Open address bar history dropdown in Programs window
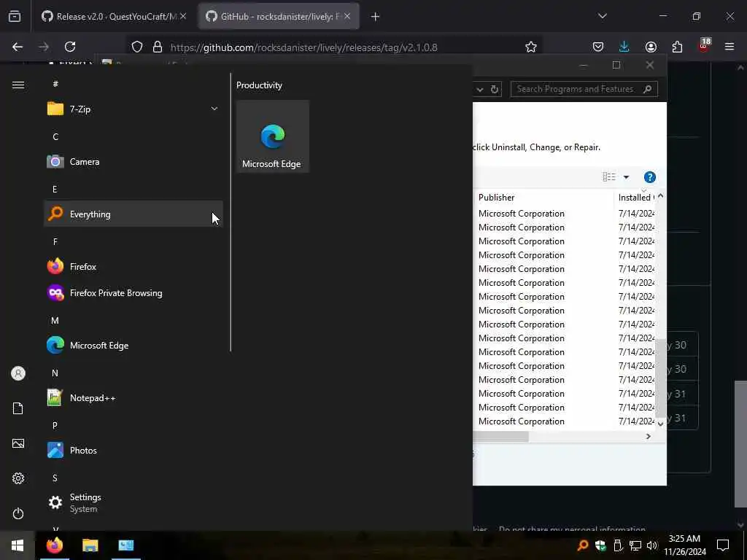 coord(480,89)
